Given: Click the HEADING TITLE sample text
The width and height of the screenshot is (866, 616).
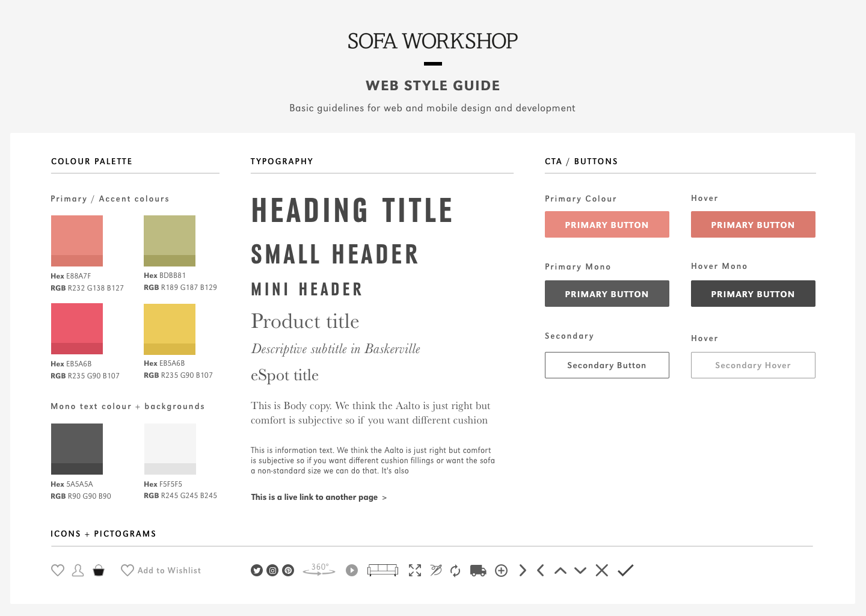Looking at the screenshot, I should pyautogui.click(x=352, y=211).
